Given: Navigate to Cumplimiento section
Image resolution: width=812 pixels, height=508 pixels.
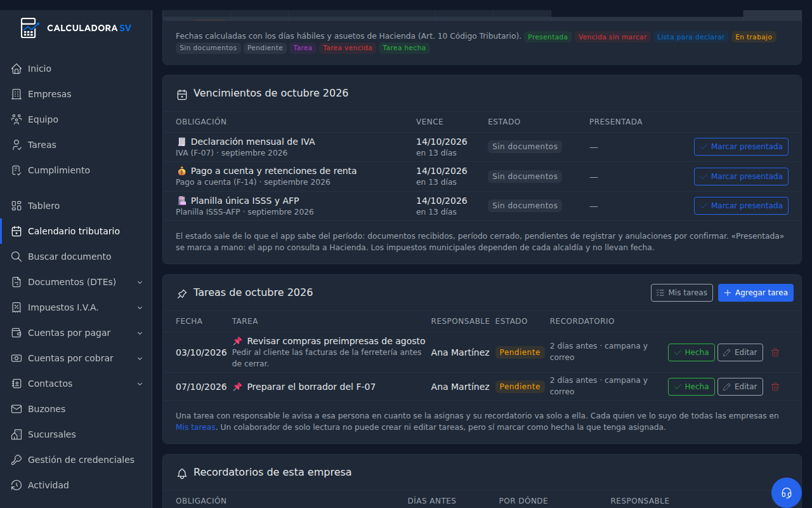Looking at the screenshot, I should point(76,170).
